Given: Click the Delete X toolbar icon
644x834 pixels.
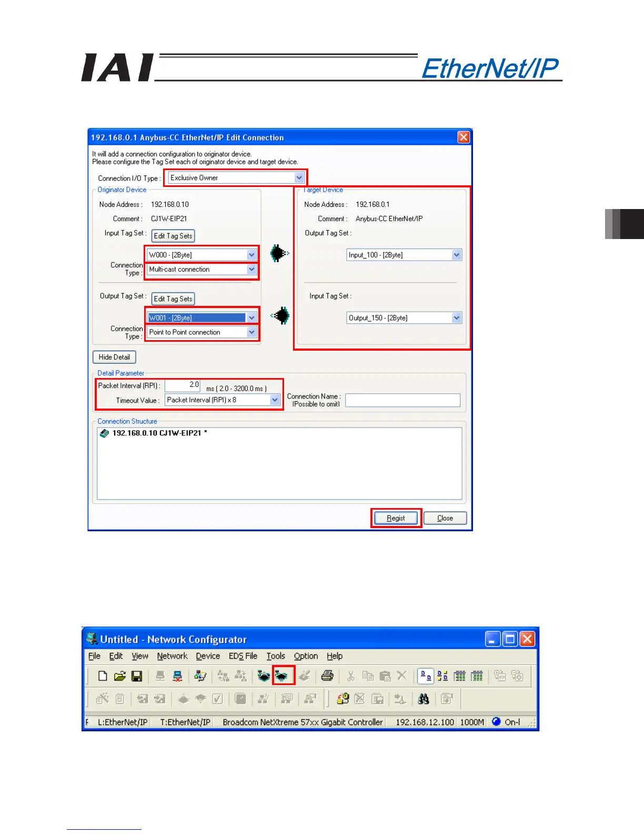Looking at the screenshot, I should [x=402, y=676].
